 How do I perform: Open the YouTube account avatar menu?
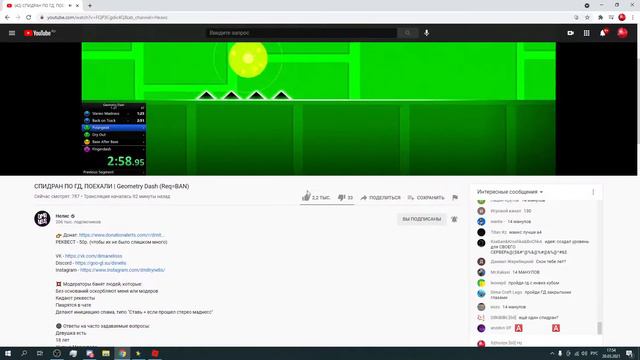pyautogui.click(x=622, y=33)
